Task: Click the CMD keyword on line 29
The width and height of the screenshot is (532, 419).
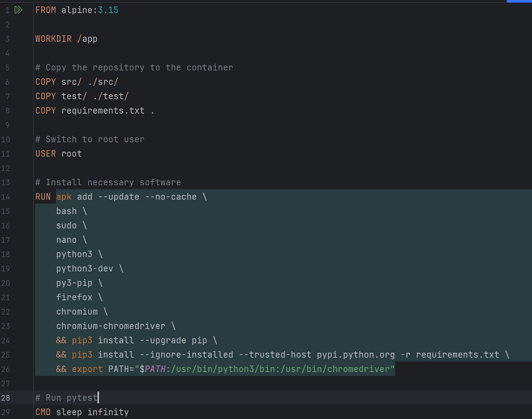Action: [x=43, y=412]
